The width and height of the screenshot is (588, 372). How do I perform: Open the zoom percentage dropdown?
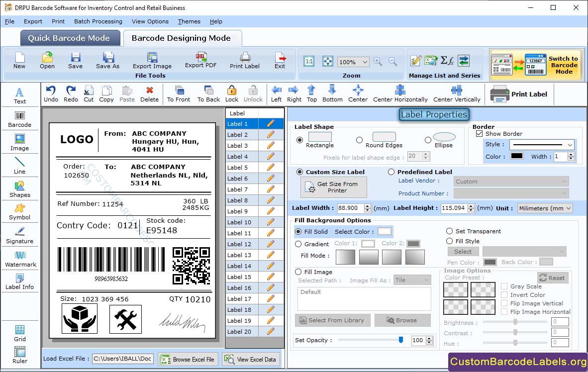point(365,62)
